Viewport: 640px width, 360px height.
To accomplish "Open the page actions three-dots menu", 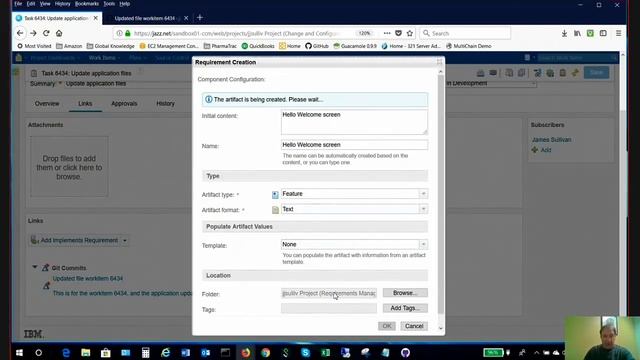I will click(x=387, y=33).
